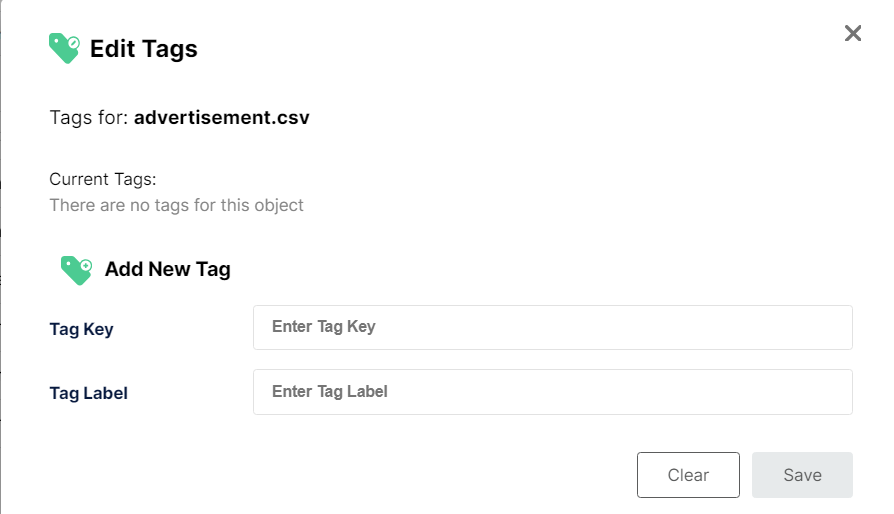Click the Current Tags label
The height and width of the screenshot is (514, 894).
(x=103, y=180)
